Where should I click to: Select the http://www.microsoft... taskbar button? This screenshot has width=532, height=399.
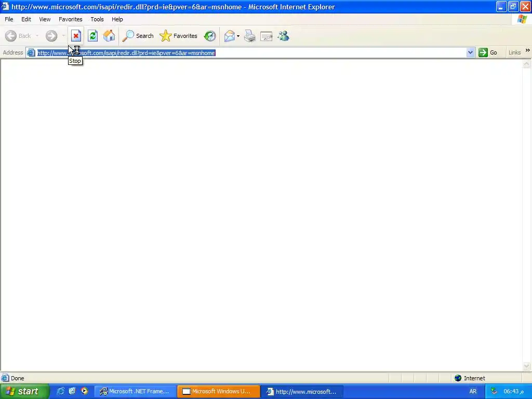(x=302, y=392)
